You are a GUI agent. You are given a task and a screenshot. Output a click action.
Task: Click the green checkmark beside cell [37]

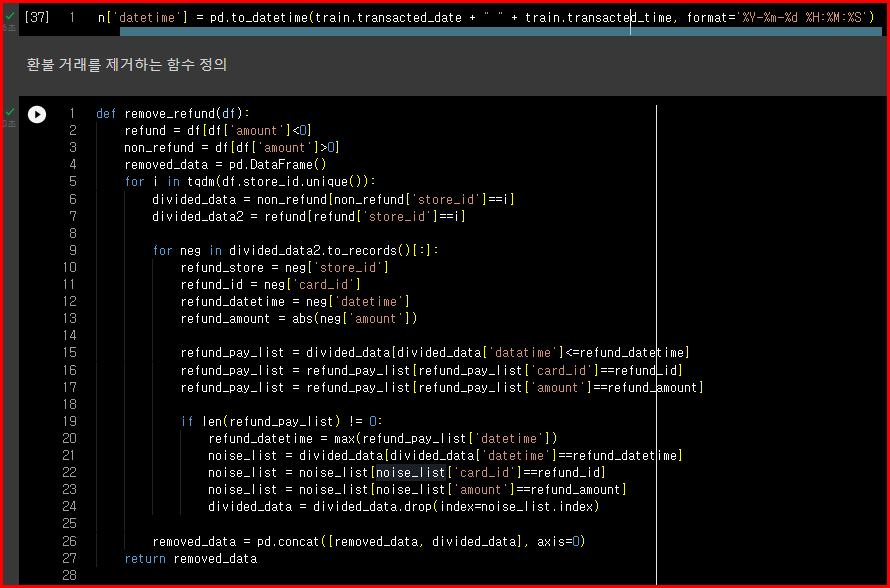click(10, 16)
